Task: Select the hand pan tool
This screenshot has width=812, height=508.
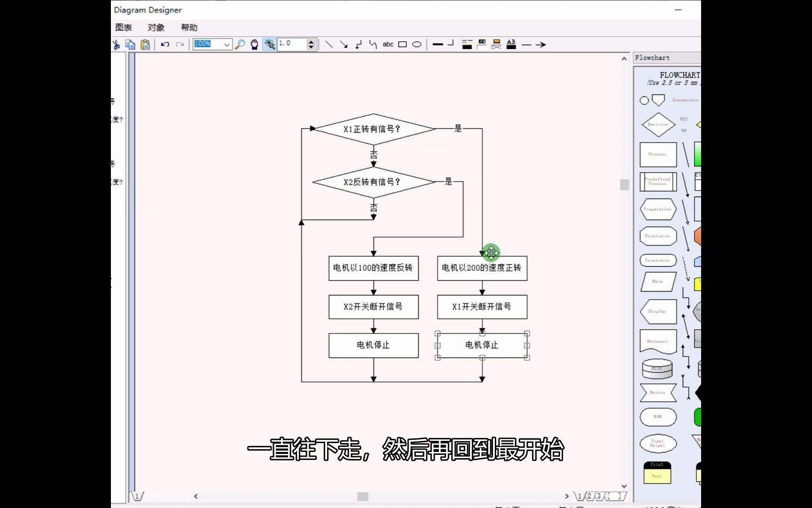Action: click(x=254, y=45)
